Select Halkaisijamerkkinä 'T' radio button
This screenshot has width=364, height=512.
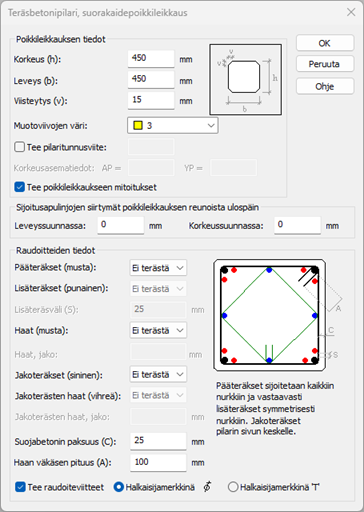(x=233, y=487)
